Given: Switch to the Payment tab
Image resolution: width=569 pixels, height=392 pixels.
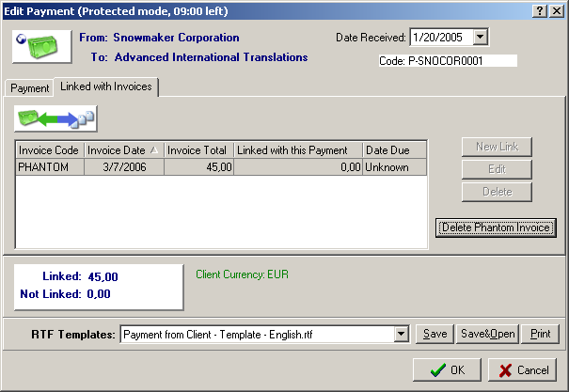Looking at the screenshot, I should [30, 88].
